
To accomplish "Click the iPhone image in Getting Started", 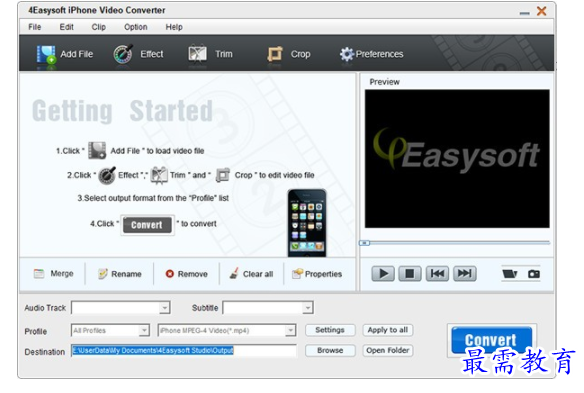I will tap(307, 223).
